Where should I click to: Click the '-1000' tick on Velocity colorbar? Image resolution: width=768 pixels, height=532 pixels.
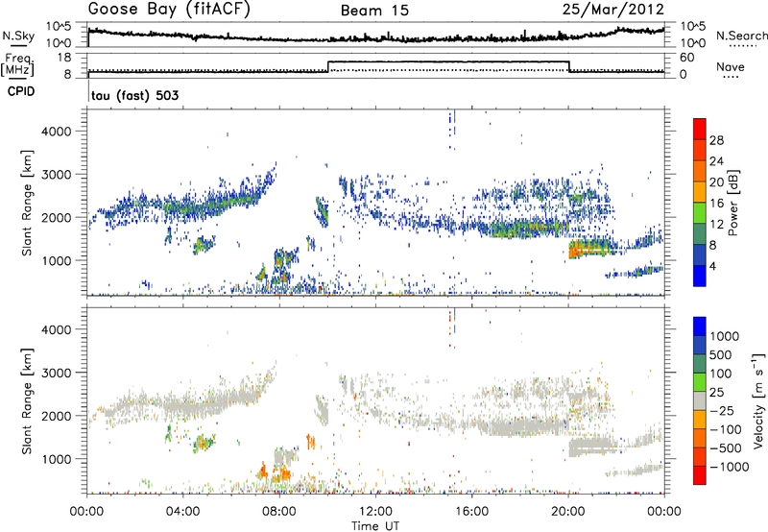pyautogui.click(x=729, y=467)
